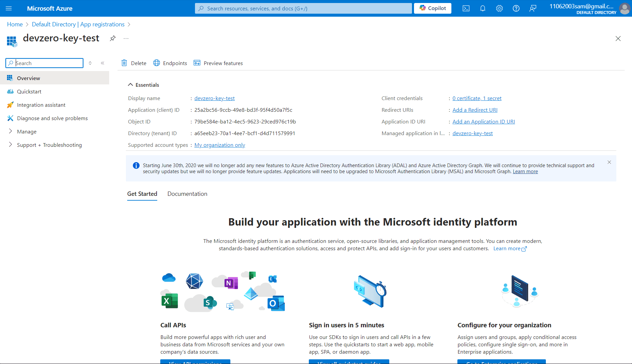Click the Preview features icon
This screenshot has width=632, height=364.
(197, 63)
